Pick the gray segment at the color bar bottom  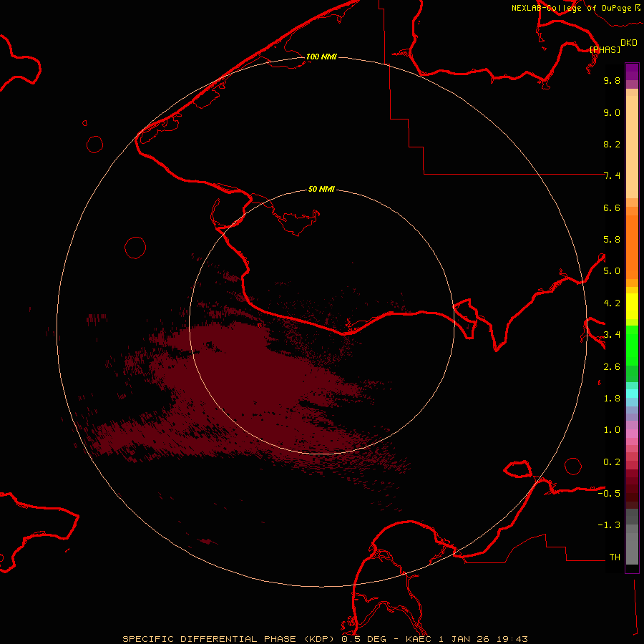point(632,548)
